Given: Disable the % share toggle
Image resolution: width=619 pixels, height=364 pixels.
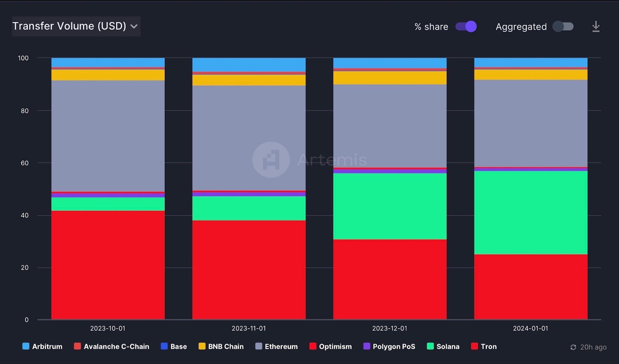Looking at the screenshot, I should [x=466, y=26].
